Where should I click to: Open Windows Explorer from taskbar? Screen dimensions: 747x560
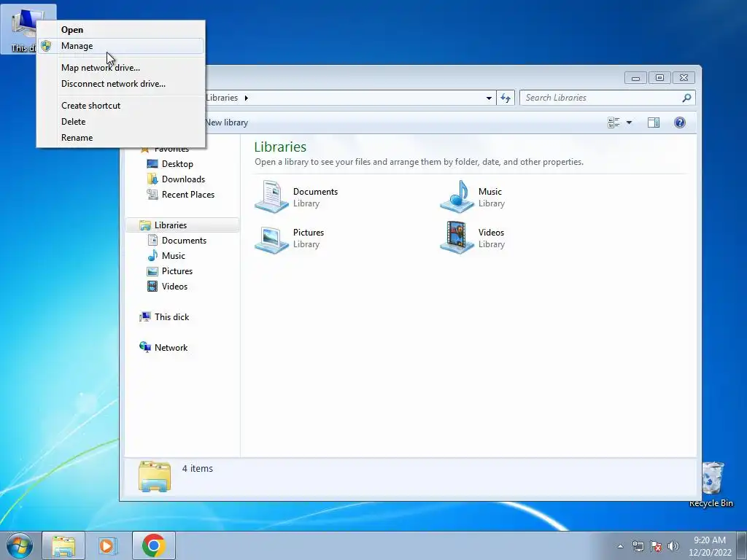click(63, 545)
